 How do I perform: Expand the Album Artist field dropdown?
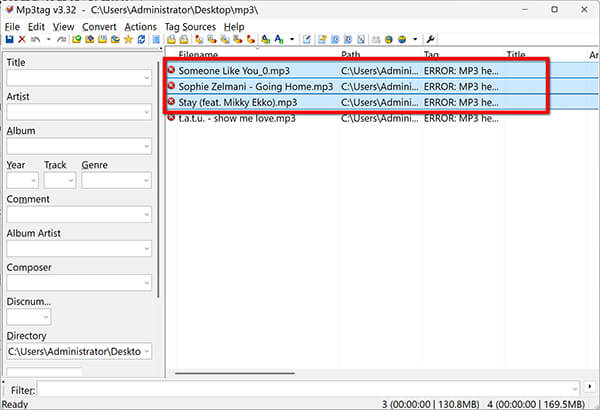tap(146, 249)
